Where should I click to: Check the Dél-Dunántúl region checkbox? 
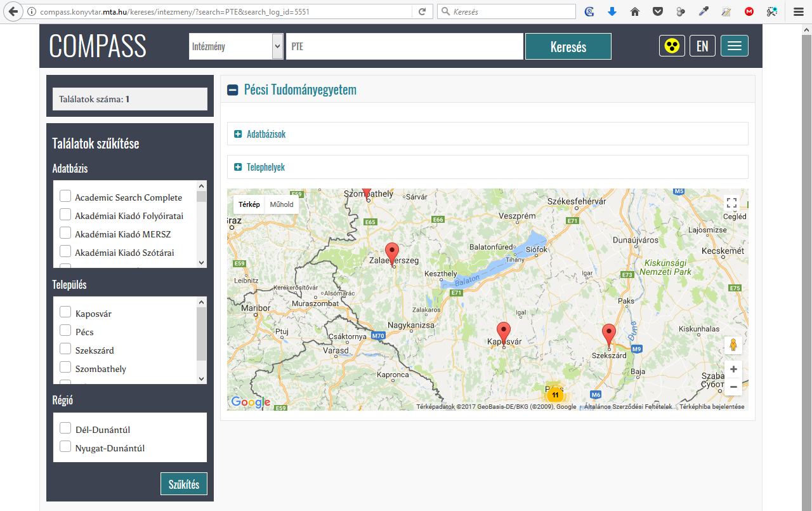[x=65, y=428]
